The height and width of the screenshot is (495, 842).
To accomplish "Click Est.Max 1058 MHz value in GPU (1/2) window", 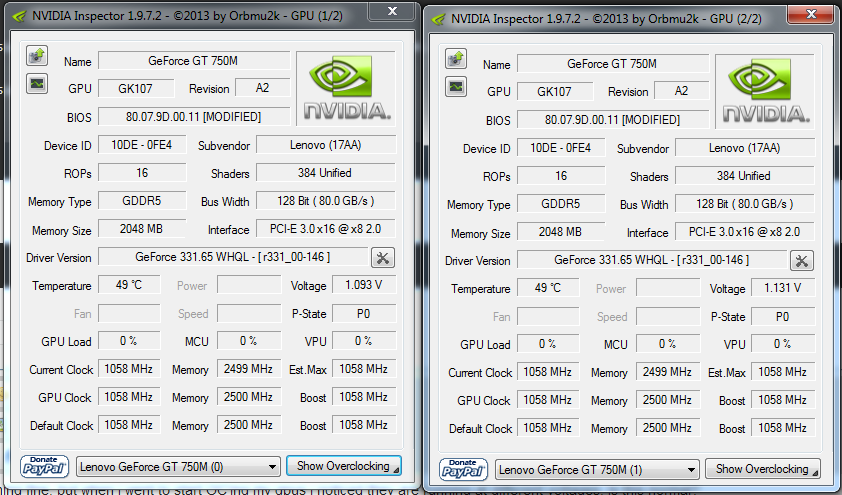I will click(364, 369).
